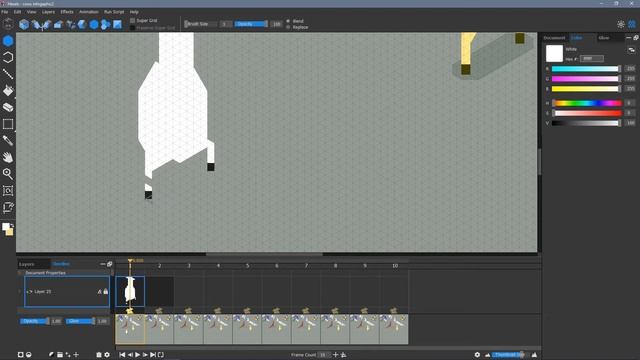
Task: Step back one frame
Action: click(x=130, y=355)
